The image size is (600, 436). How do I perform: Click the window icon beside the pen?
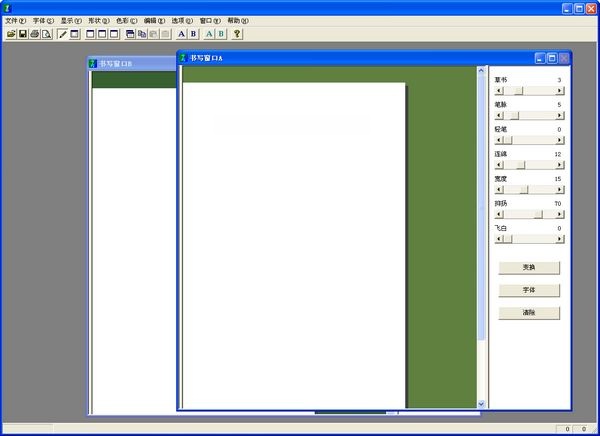point(75,34)
